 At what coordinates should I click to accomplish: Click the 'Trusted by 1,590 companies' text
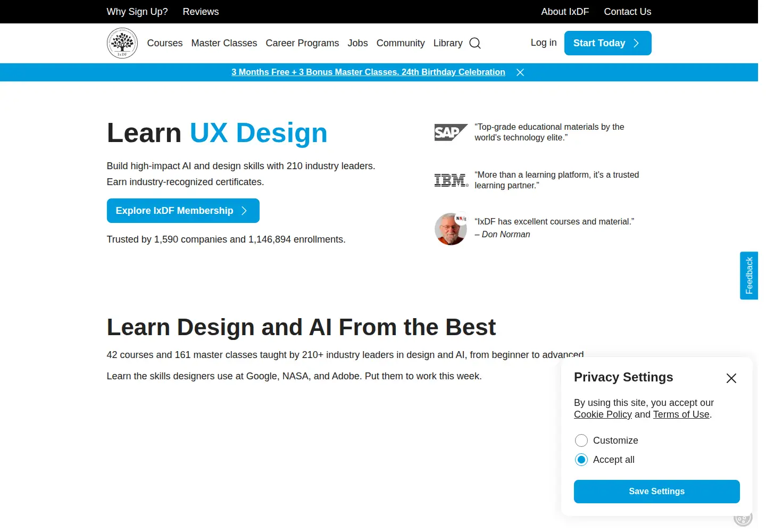pyautogui.click(x=226, y=239)
